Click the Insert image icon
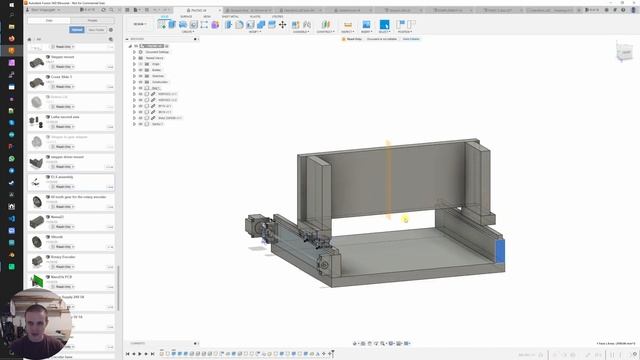 pos(366,25)
